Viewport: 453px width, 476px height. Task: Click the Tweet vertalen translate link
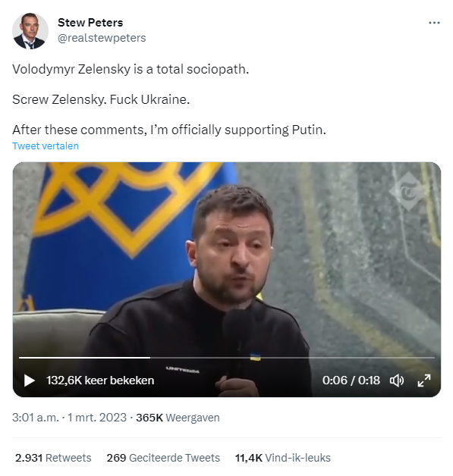[46, 146]
